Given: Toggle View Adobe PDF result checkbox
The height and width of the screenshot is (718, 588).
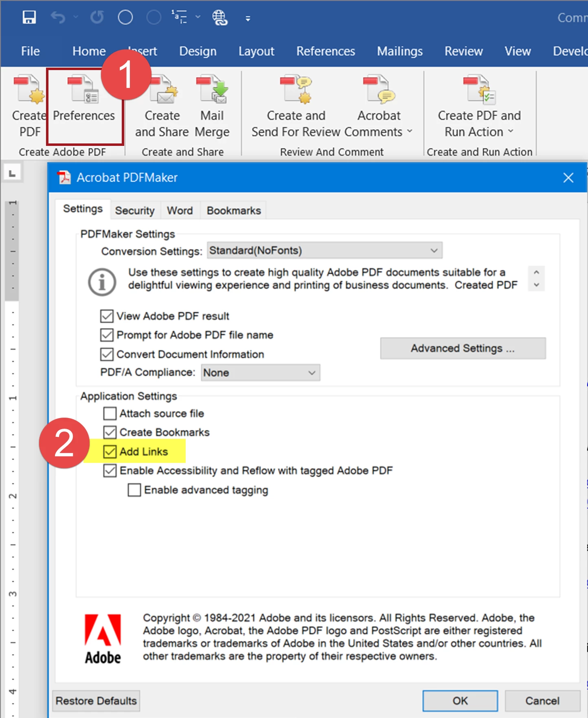Looking at the screenshot, I should (107, 316).
